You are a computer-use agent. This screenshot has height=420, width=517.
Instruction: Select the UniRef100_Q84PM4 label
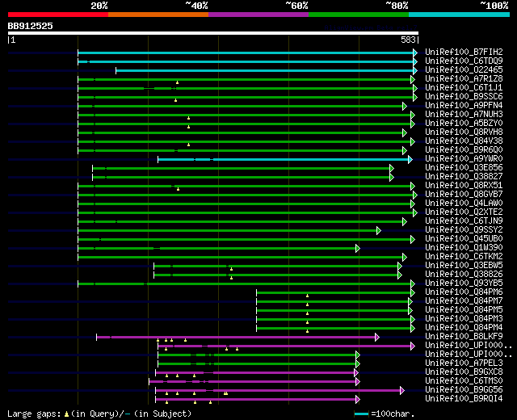(x=464, y=328)
